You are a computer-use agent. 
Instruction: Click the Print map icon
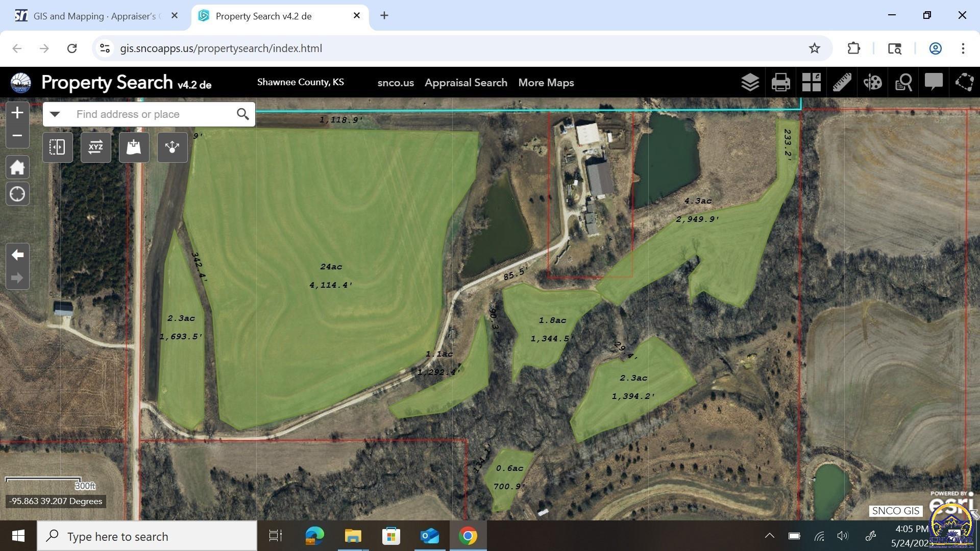coord(780,82)
